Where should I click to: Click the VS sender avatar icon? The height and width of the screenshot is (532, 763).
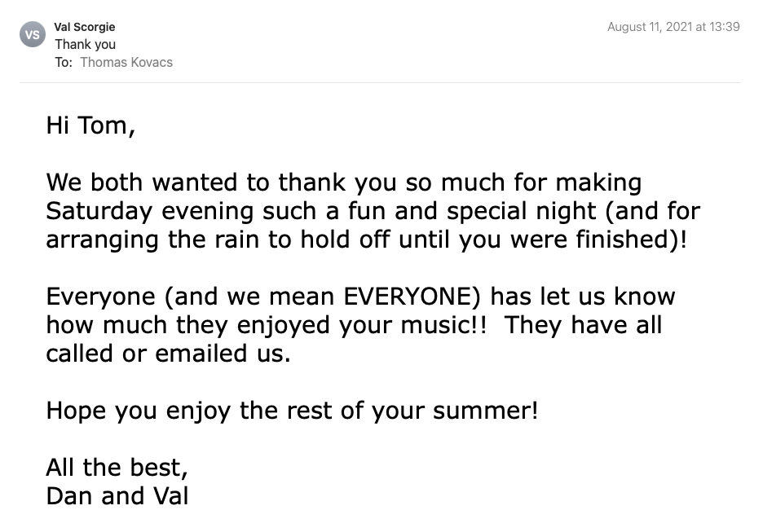pos(33,34)
